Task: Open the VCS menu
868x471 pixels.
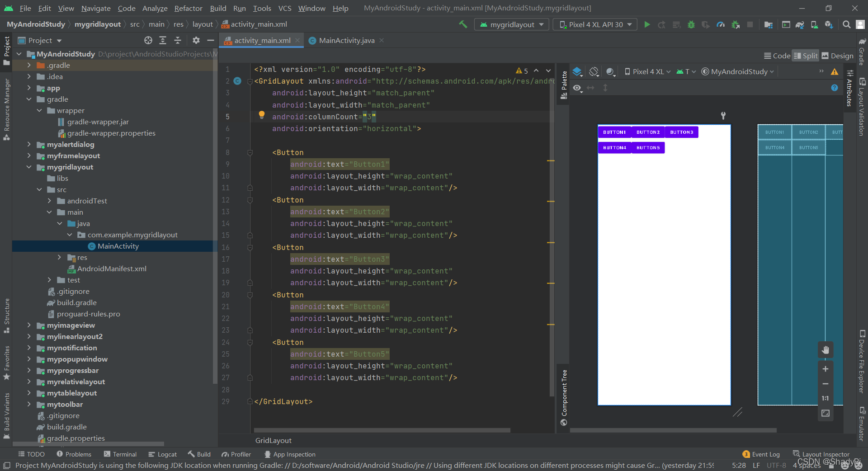Action: click(x=284, y=8)
